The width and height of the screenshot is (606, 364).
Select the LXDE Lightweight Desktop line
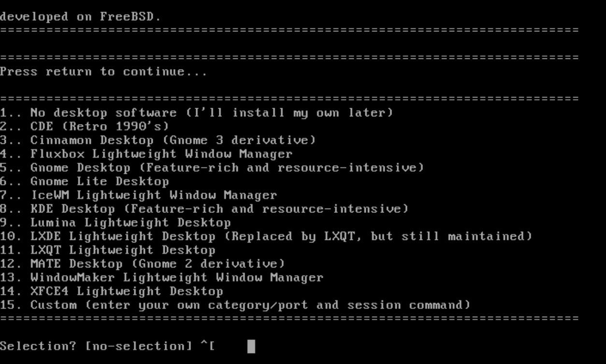[266, 237]
